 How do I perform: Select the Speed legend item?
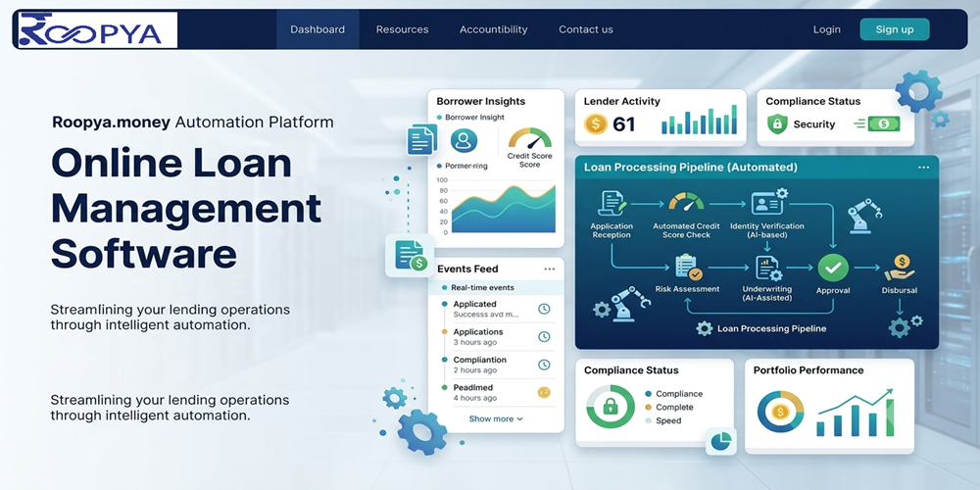tap(663, 420)
